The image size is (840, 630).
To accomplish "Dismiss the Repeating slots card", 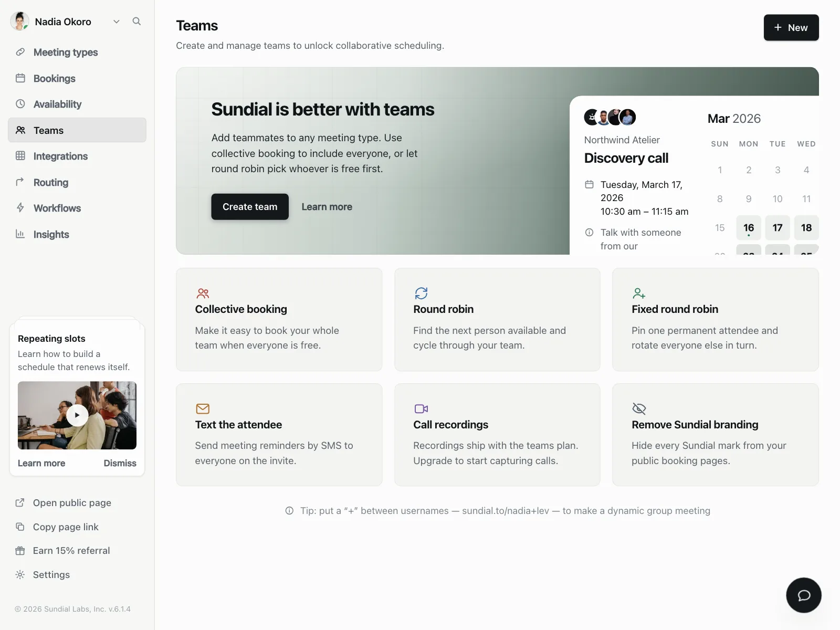I will pyautogui.click(x=120, y=463).
